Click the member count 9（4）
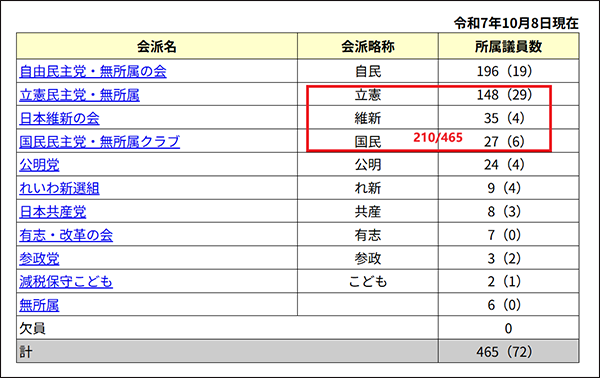 coord(505,188)
